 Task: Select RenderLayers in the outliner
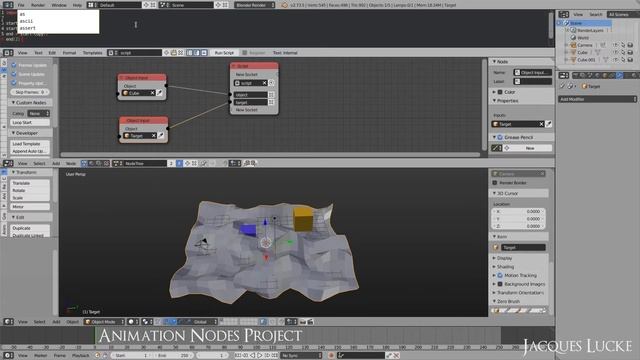[x=590, y=31]
